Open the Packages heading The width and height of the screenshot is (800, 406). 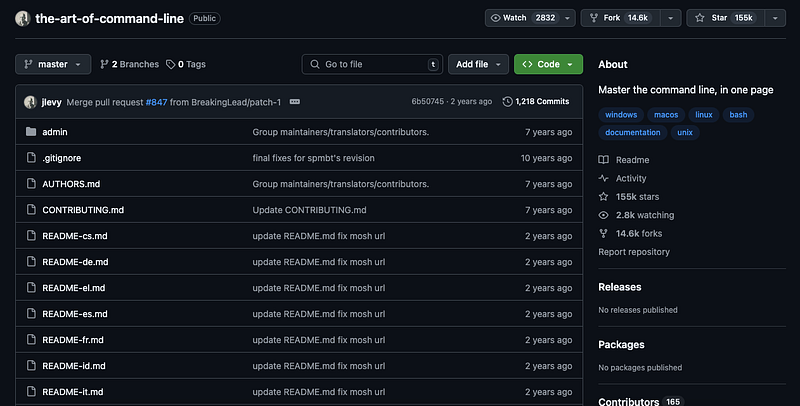[x=621, y=344]
